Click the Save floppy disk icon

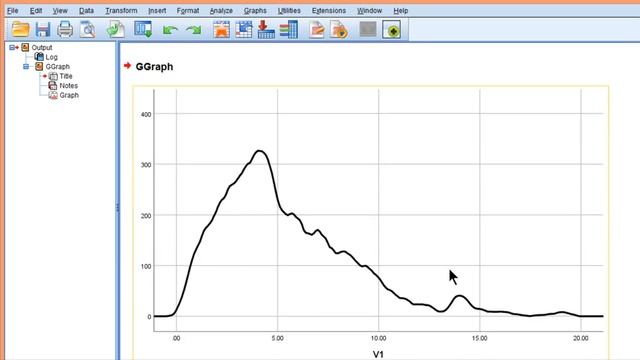pyautogui.click(x=43, y=29)
